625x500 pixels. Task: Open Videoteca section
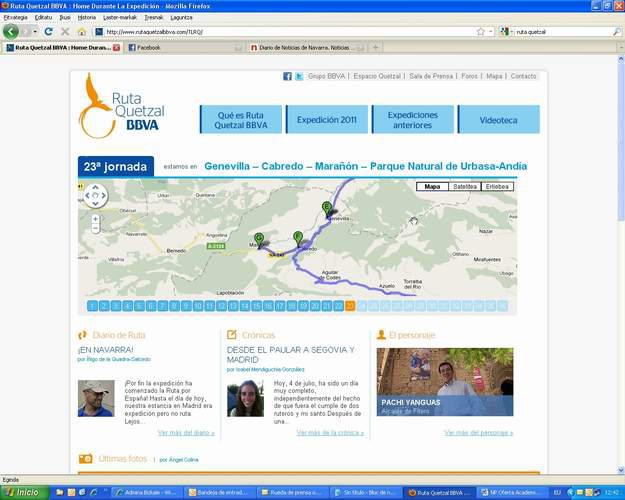point(499,120)
